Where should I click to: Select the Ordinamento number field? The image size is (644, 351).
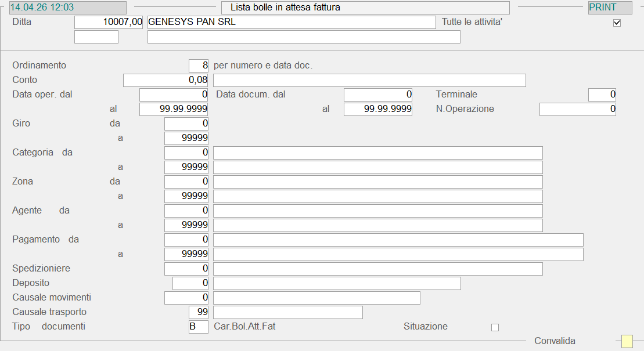click(199, 66)
